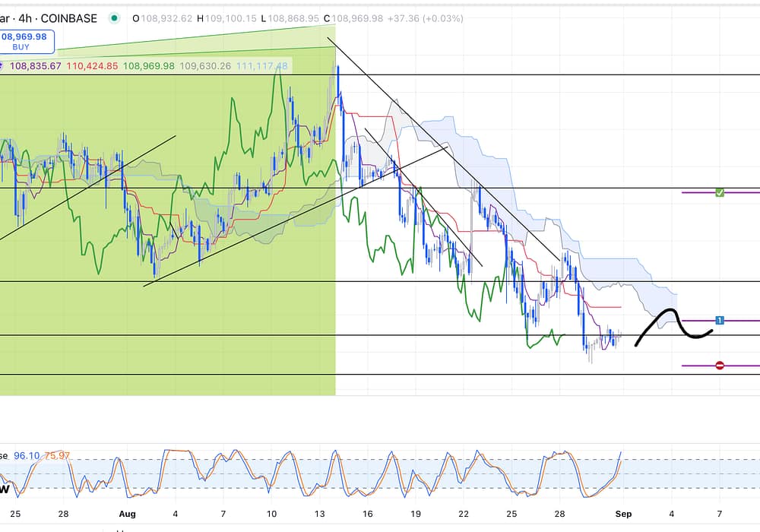The width and height of the screenshot is (760, 532).
Task: Click the blue number 1 entry marker
Action: coord(720,321)
